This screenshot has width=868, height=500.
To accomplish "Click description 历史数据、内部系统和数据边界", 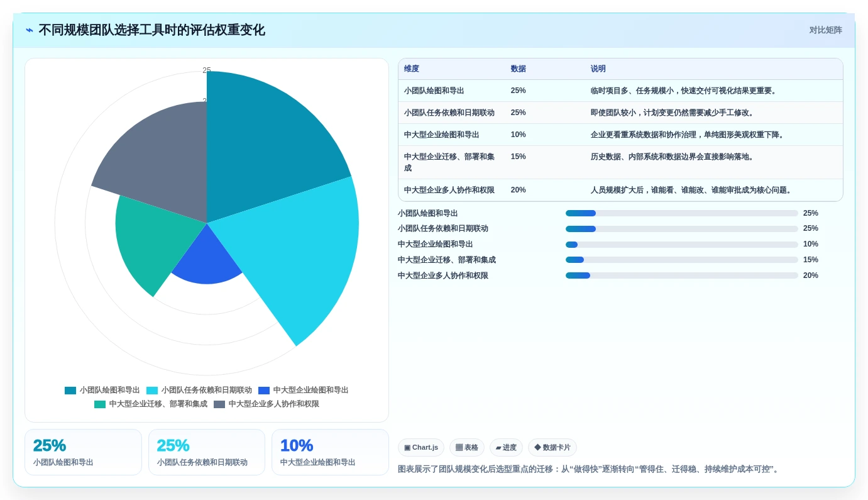I will point(674,157).
